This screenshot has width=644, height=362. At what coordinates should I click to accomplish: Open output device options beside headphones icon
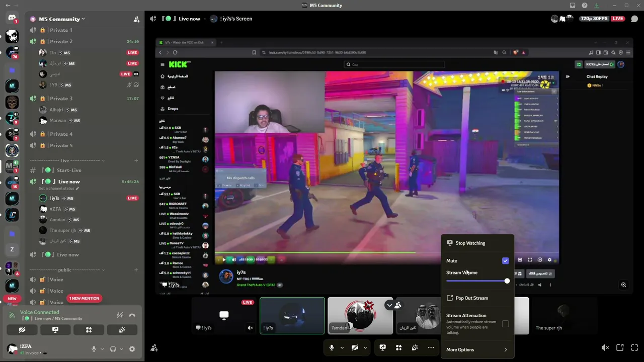point(122,349)
